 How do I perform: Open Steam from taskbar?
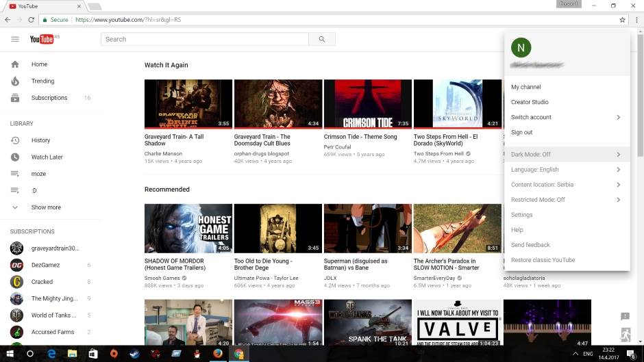[134, 353]
